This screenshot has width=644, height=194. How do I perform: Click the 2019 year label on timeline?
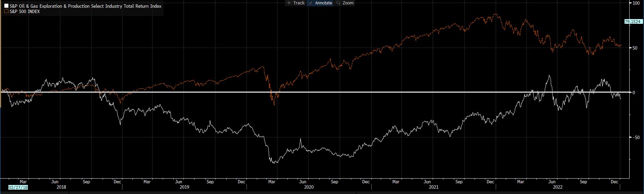[x=184, y=187]
